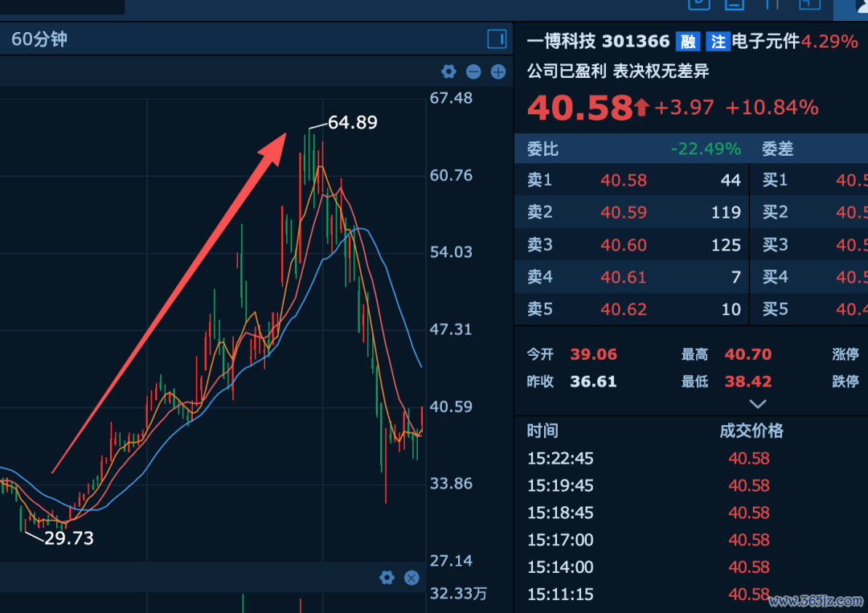Click 一博科技 301366 stock title
This screenshot has height=613, width=868.
(x=598, y=41)
